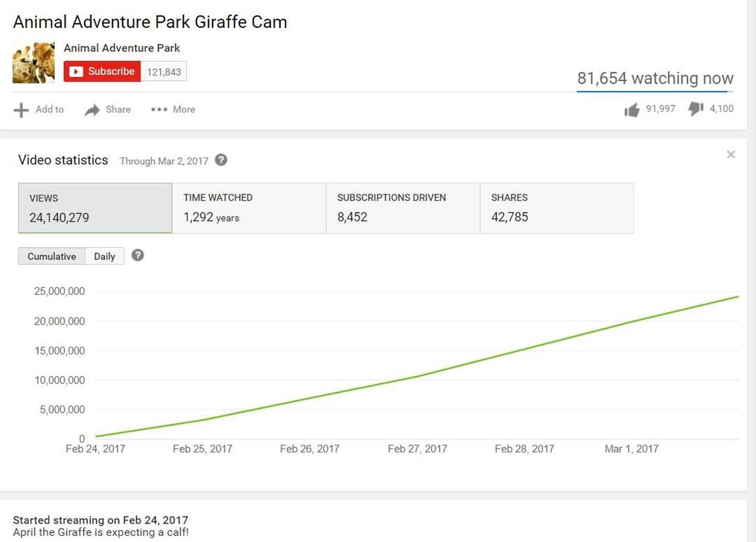Open the Animal Adventure Park channel link
This screenshot has width=756, height=542.
(121, 48)
